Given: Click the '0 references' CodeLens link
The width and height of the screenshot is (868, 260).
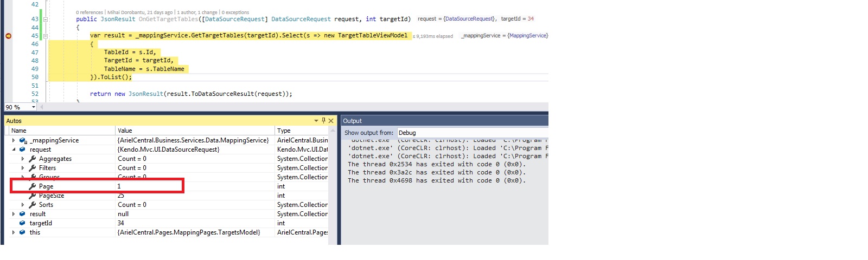Looking at the screenshot, I should pos(90,12).
